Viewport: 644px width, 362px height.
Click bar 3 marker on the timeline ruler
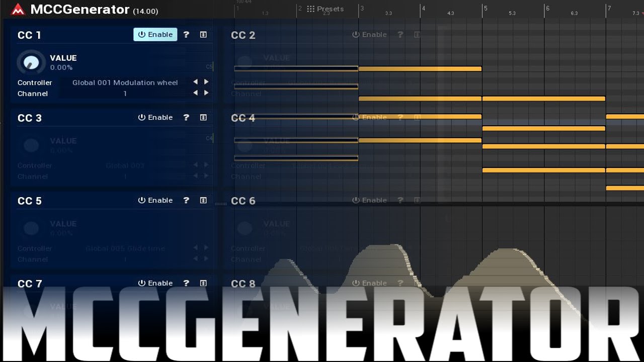tap(362, 8)
